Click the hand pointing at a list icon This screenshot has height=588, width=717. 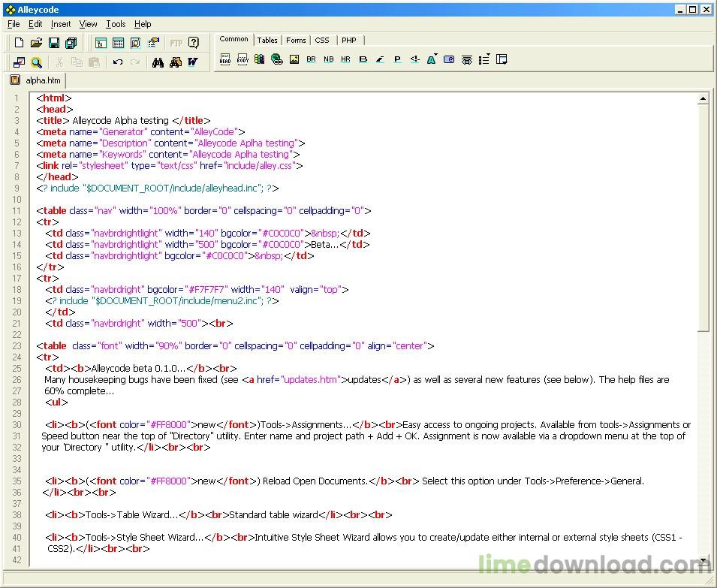pos(153,43)
